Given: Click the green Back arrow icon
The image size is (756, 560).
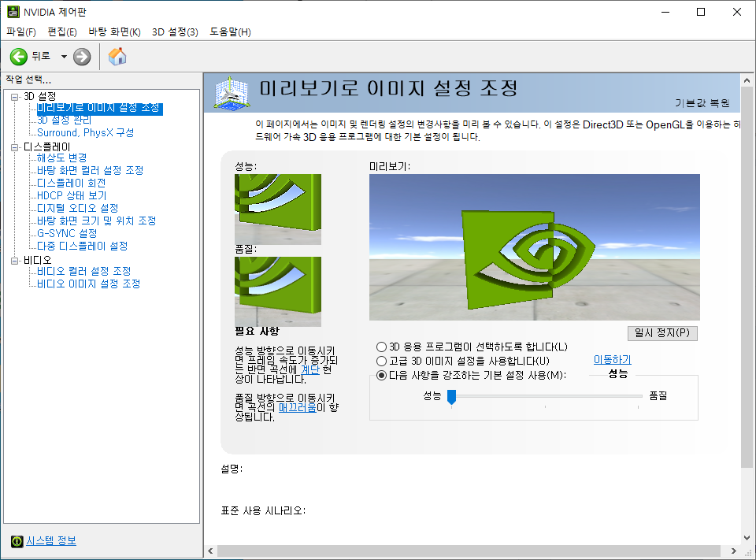Looking at the screenshot, I should click(x=19, y=57).
